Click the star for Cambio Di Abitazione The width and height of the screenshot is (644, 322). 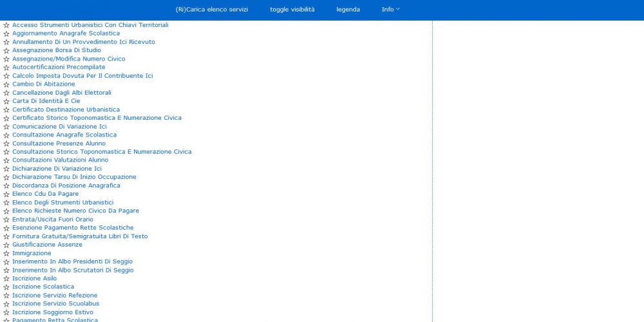click(x=6, y=84)
